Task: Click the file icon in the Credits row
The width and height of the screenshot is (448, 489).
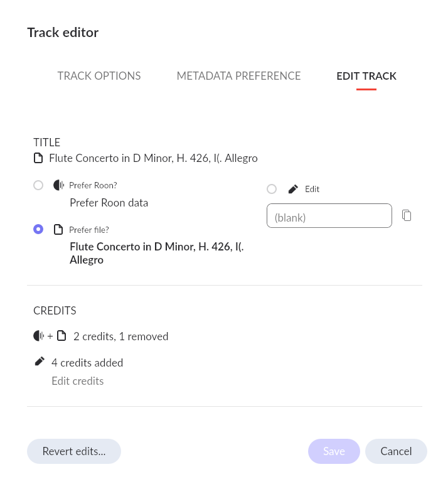Action: pos(61,336)
